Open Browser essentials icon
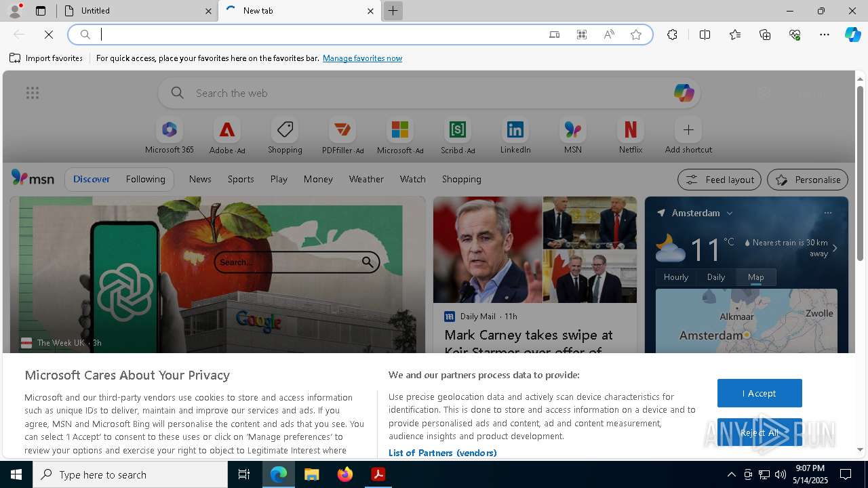This screenshot has height=488, width=868. tap(795, 35)
